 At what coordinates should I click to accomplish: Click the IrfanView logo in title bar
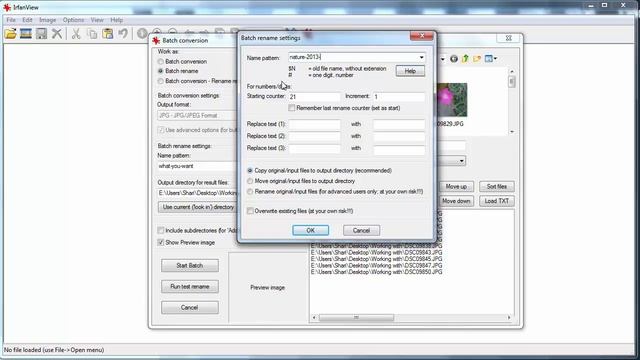(x=7, y=7)
